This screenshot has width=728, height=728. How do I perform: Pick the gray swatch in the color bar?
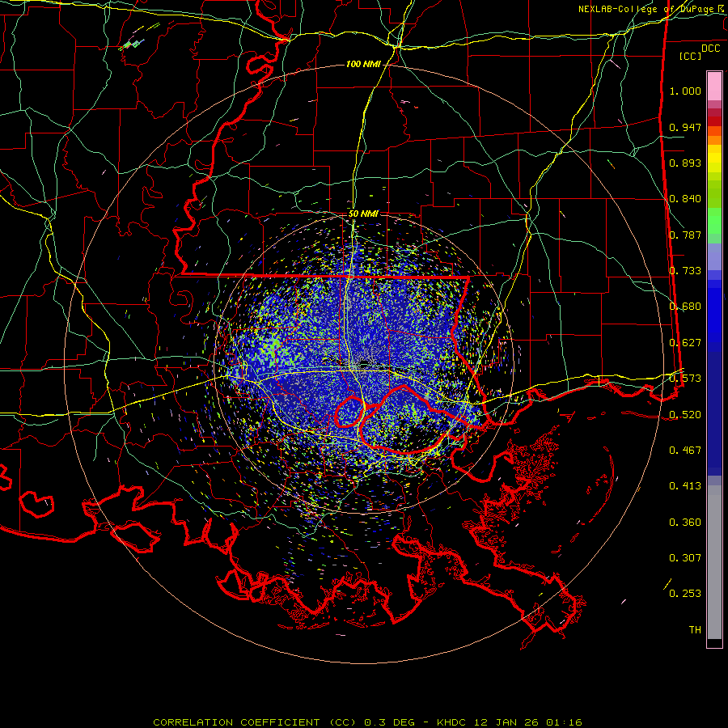[714, 562]
